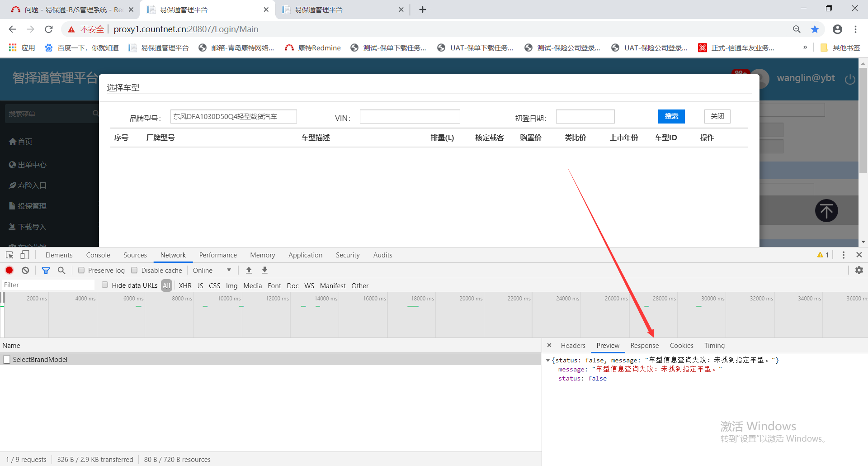Click the VIN input field
Image resolution: width=868 pixels, height=466 pixels.
pos(410,117)
